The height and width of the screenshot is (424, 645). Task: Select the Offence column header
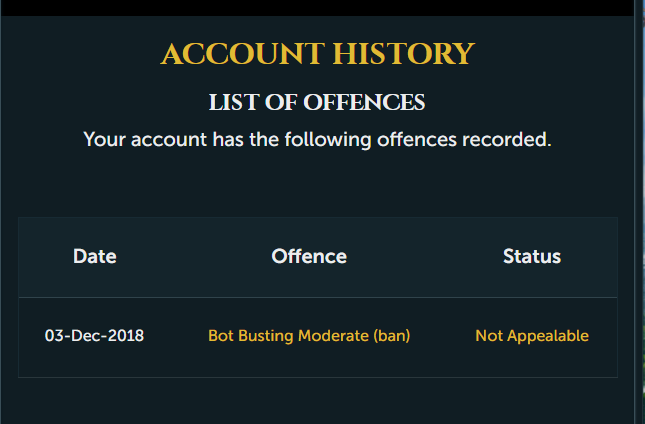pos(309,257)
